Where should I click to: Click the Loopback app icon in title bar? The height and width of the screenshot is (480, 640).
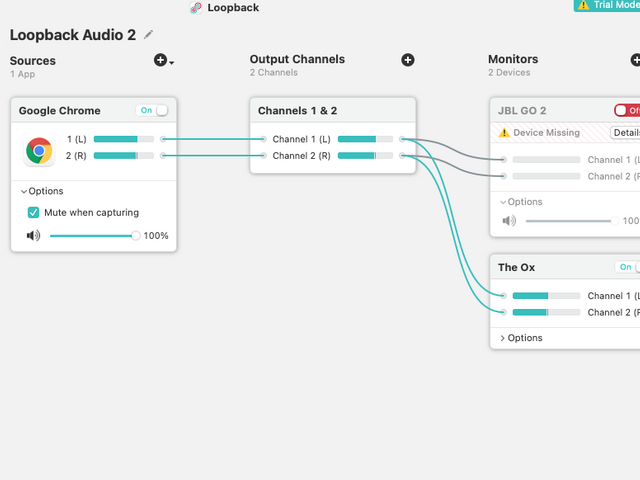coord(196,8)
